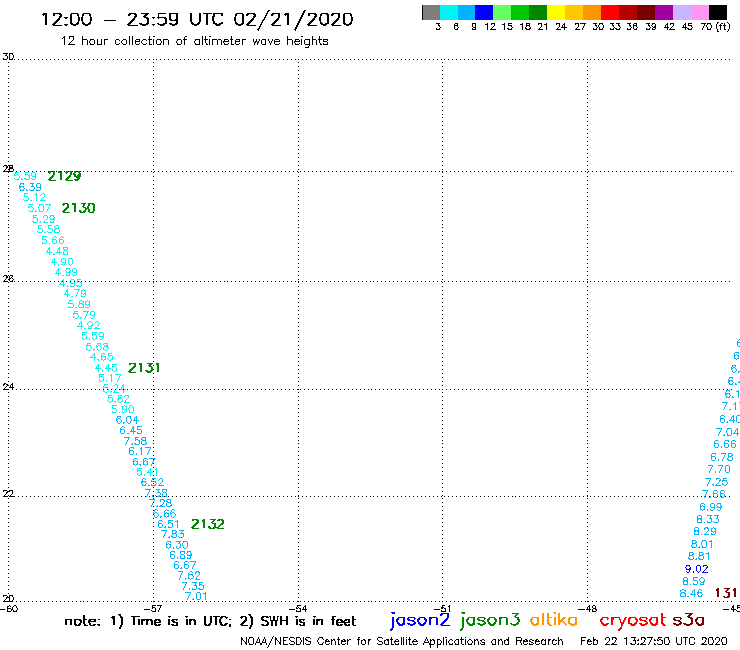This screenshot has height=650, width=740.
Task: Click the black swatch at the legend end
Action: point(717,12)
